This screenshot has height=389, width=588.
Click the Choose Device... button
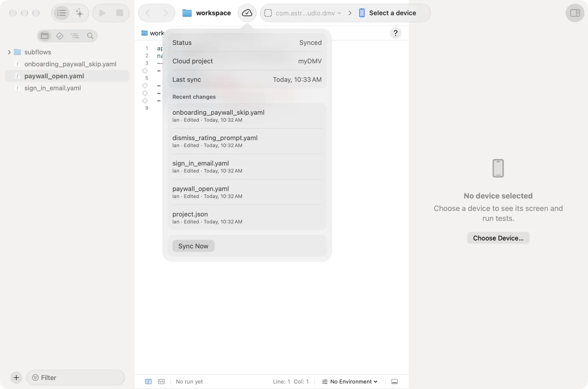click(498, 238)
